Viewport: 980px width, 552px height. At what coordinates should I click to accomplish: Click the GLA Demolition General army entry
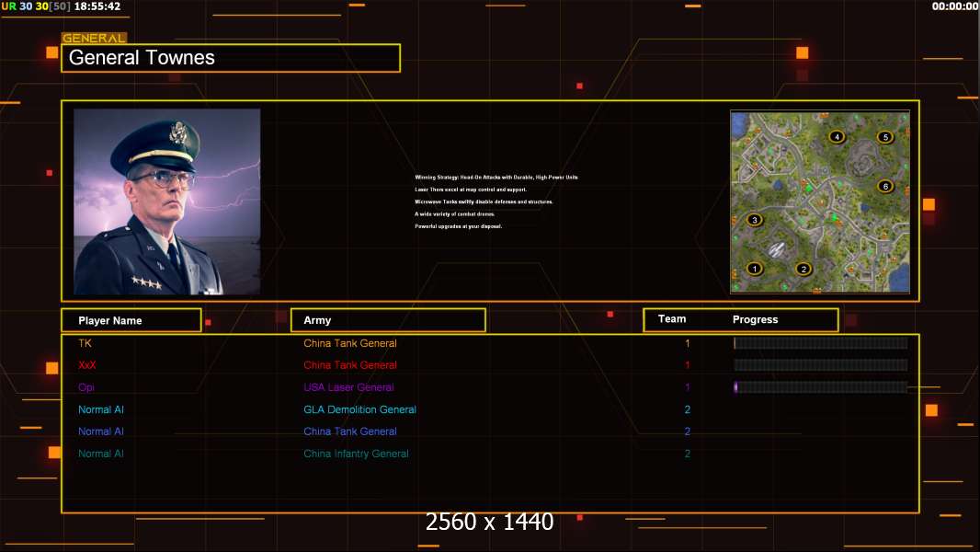click(360, 409)
